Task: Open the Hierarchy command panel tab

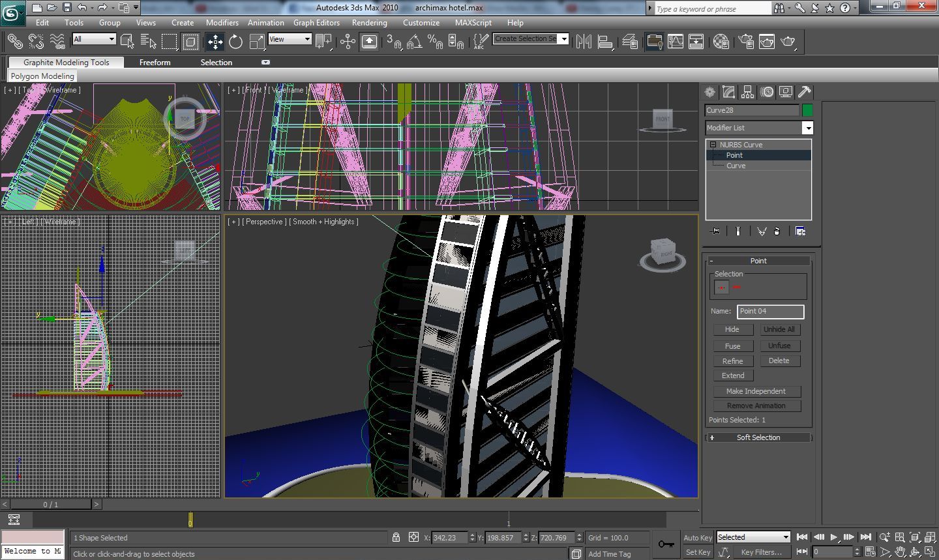Action: pos(748,92)
